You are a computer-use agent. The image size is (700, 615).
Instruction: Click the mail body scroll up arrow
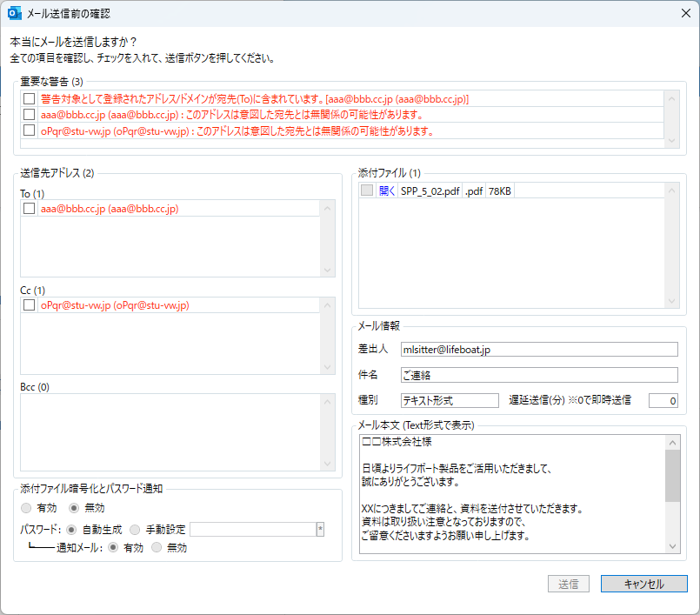[672, 441]
